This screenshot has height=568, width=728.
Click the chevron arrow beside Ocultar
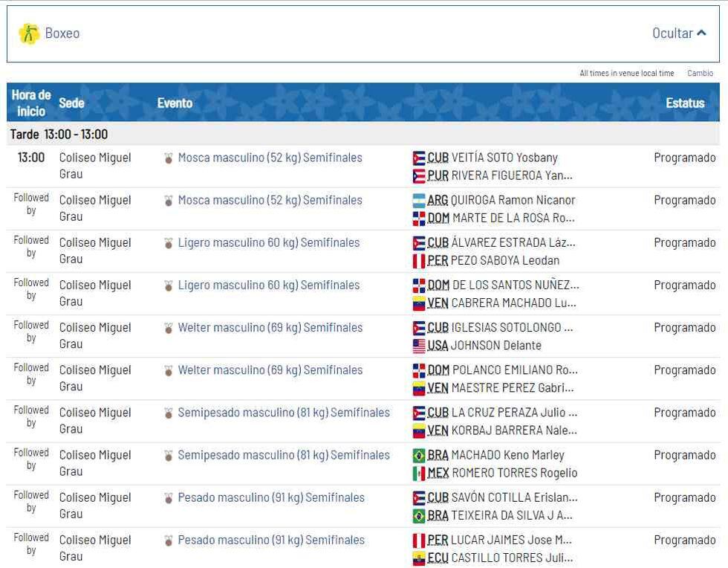[701, 33]
